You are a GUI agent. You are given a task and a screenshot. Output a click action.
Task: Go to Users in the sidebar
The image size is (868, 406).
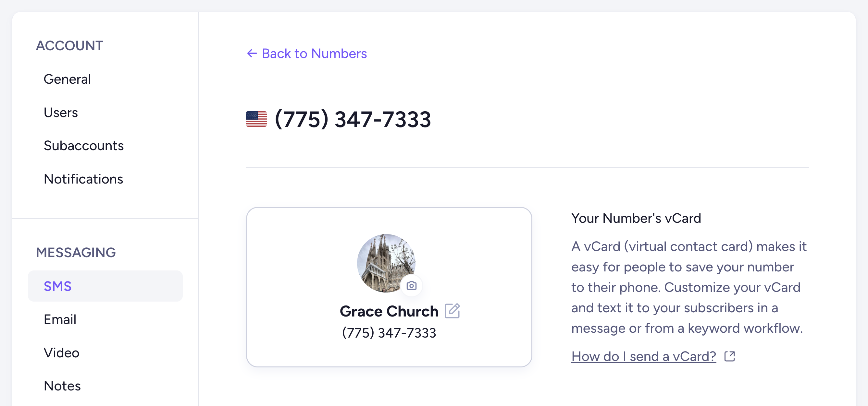(x=61, y=113)
